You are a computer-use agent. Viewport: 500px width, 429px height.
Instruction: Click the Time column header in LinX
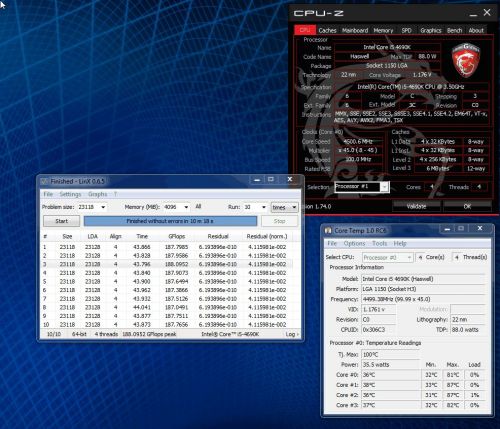[x=142, y=236]
